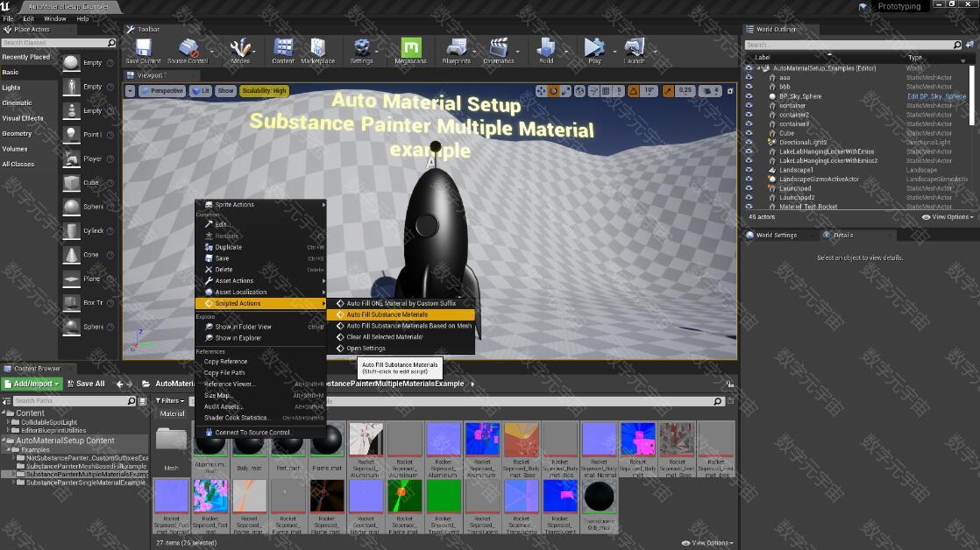Open the Scalability: High dropdown
This screenshot has width=980, height=550.
coord(264,91)
